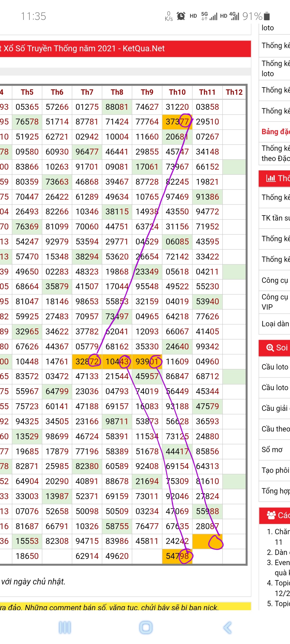This screenshot has width=290, height=644.
Task: Tap cell 47579 in Th11 column
Action: coord(207,406)
